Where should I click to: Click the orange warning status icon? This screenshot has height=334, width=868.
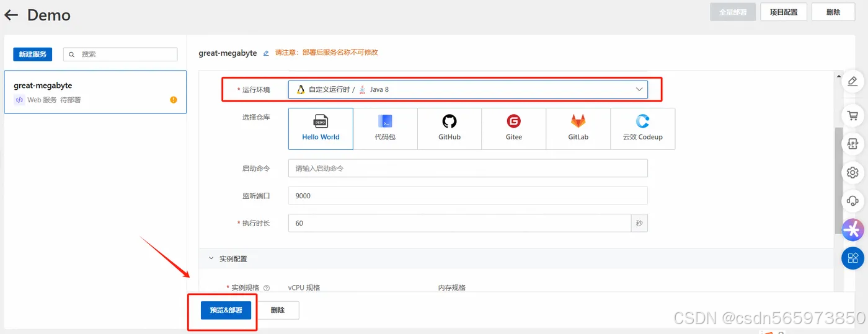pyautogui.click(x=174, y=100)
